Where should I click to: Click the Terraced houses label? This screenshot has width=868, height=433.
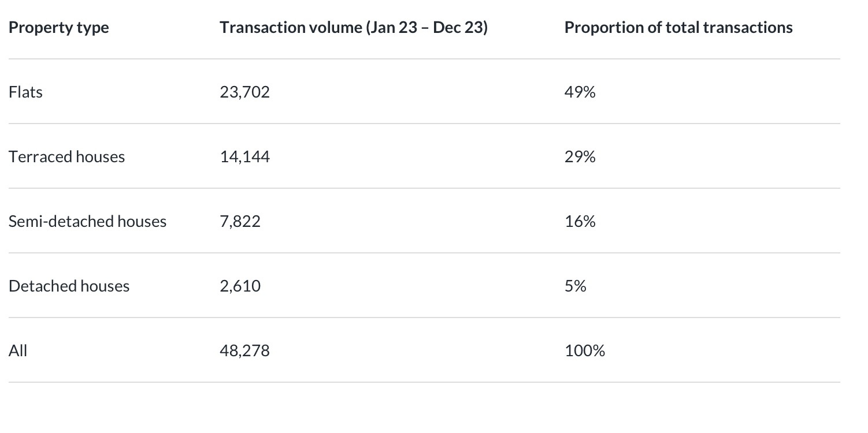tap(66, 156)
